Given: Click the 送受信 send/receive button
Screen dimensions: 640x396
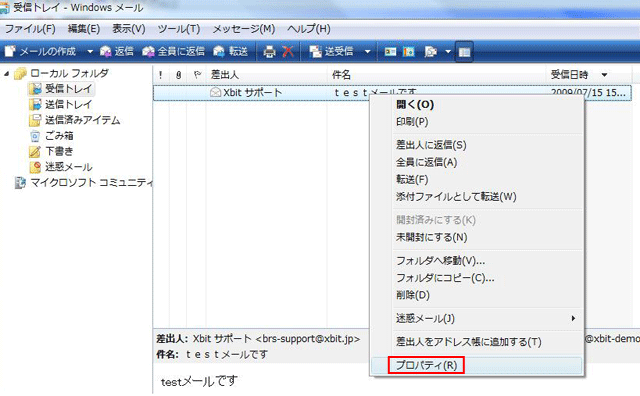Looking at the screenshot, I should point(331,51).
